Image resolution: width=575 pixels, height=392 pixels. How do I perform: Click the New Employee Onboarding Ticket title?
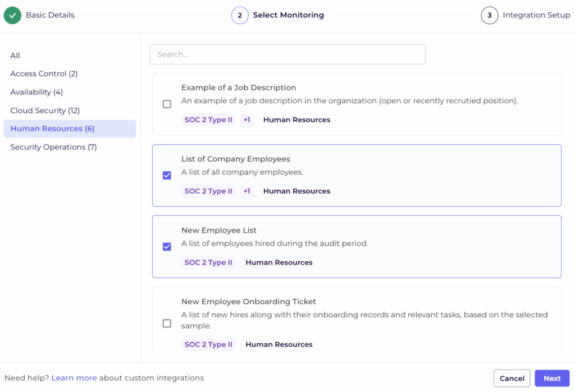[249, 302]
